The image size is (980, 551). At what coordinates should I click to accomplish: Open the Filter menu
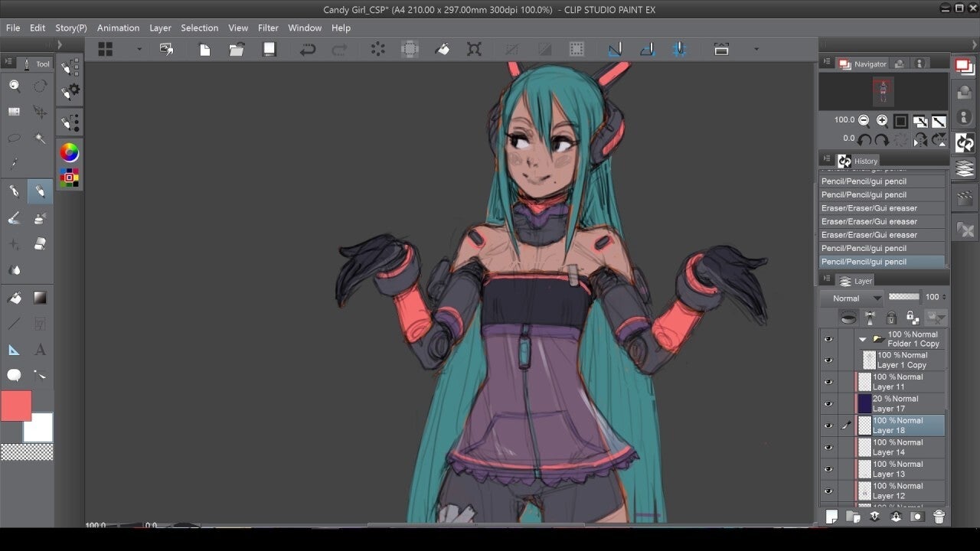[x=268, y=28]
